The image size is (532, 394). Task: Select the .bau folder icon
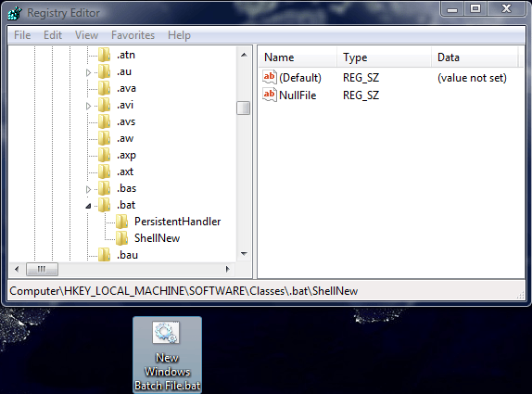click(x=104, y=255)
